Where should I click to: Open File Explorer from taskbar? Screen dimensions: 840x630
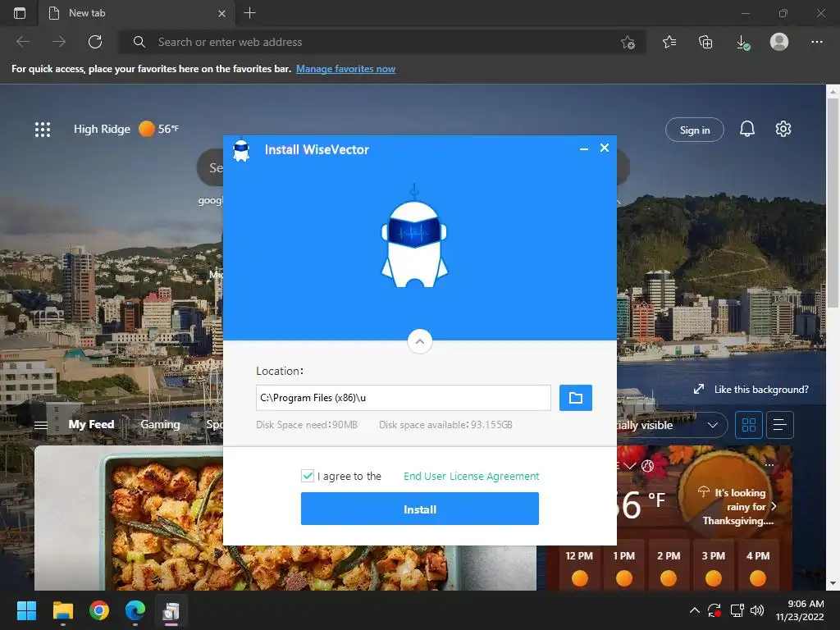pos(62,610)
